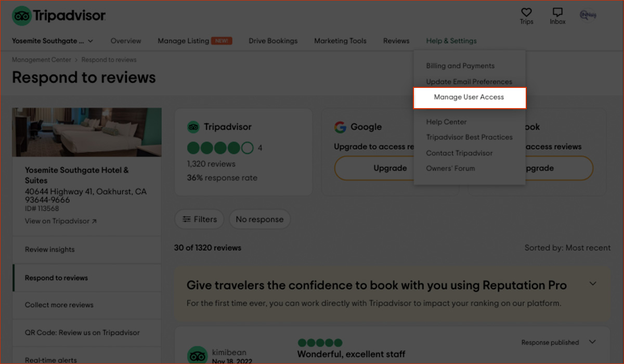
Task: Select Update Email Preferences
Action: click(469, 82)
